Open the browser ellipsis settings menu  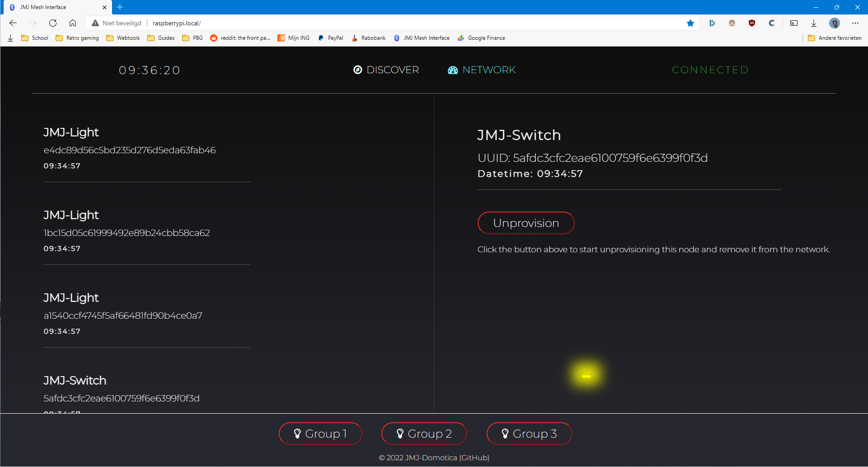point(855,23)
